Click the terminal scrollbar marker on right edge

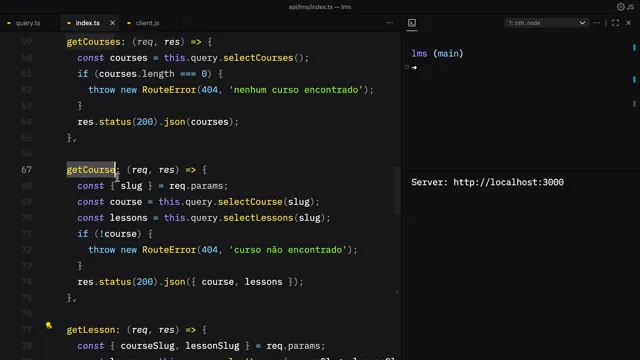[x=634, y=48]
